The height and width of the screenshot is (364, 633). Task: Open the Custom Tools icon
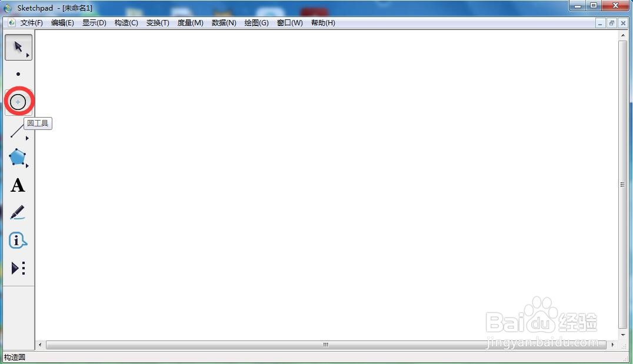click(18, 268)
